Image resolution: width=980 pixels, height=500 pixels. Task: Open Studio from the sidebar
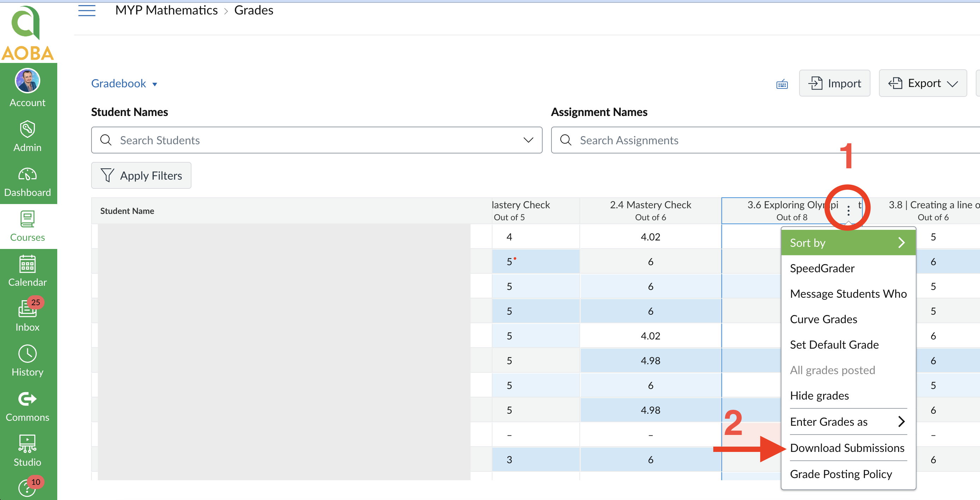pyautogui.click(x=28, y=449)
